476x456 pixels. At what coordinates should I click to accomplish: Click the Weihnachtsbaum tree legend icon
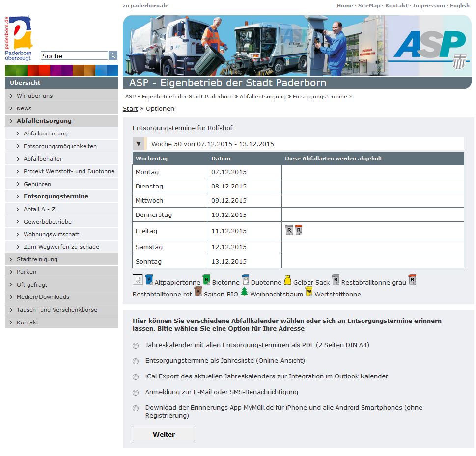[244, 291]
